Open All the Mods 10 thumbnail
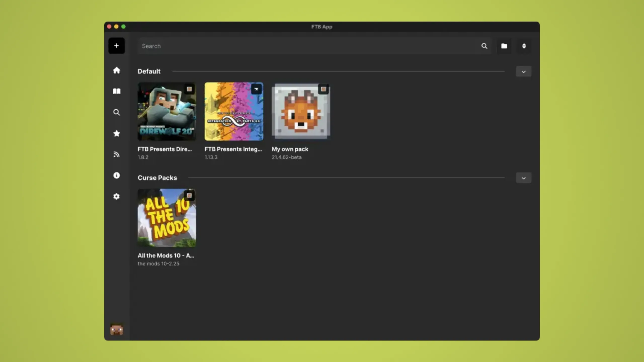Viewport: 644px width, 362px height. [167, 218]
